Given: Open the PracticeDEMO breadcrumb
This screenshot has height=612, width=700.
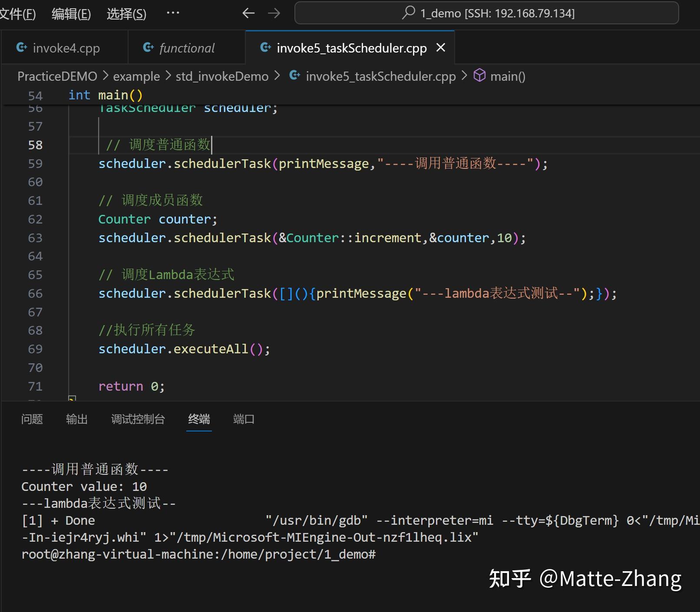Looking at the screenshot, I should click(57, 76).
